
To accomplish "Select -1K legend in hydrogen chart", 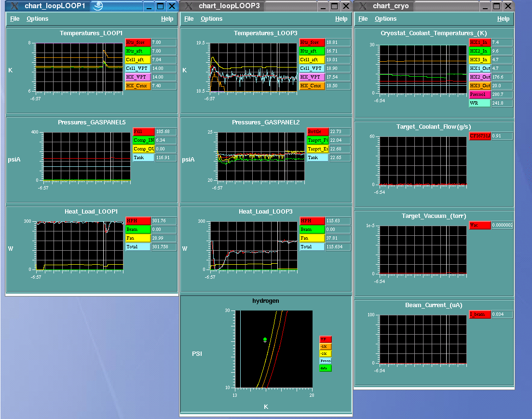I will tap(326, 346).
